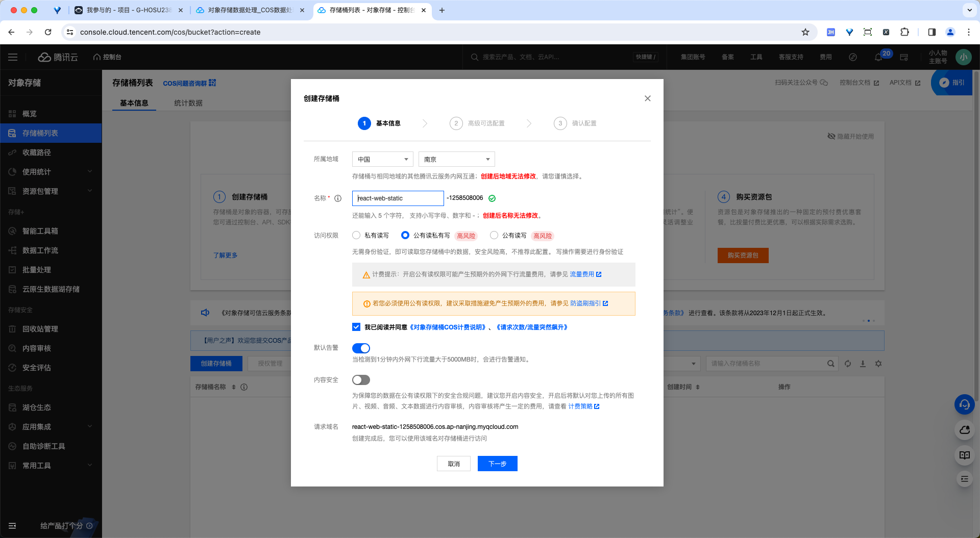Open customer service headset floating button
Image resolution: width=980 pixels, height=538 pixels.
[964, 405]
